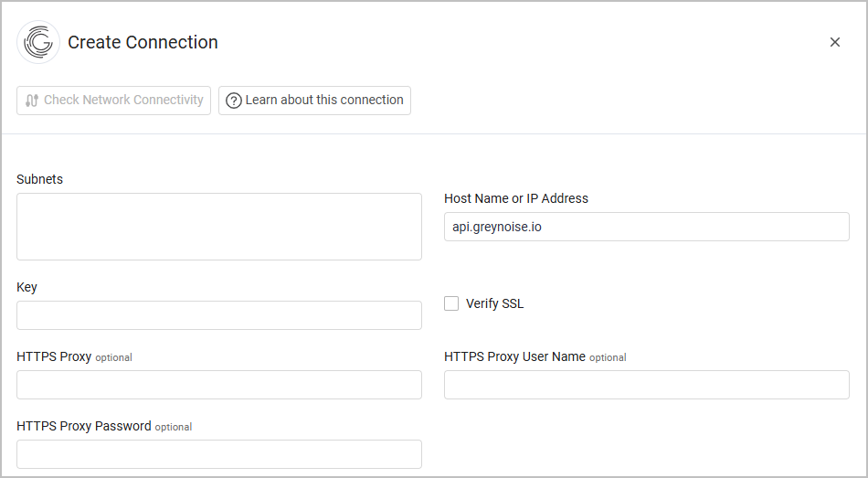
Task: Click the GreyNoise logo icon
Action: [38, 42]
